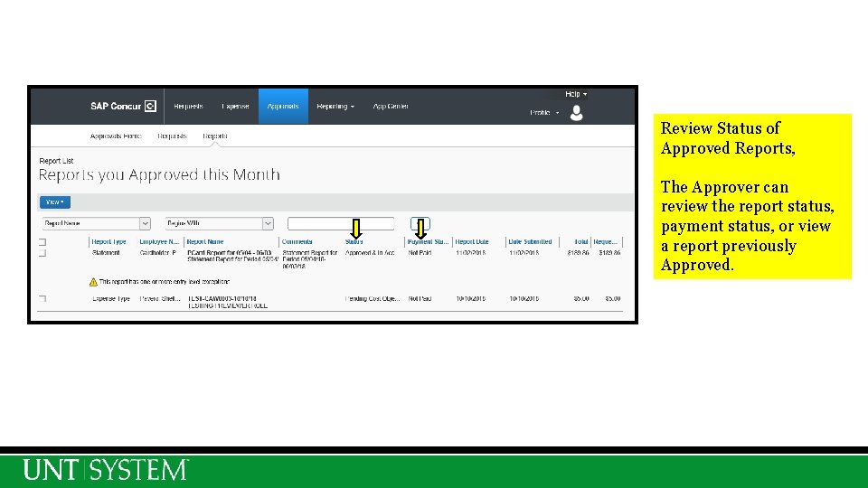Image resolution: width=868 pixels, height=488 pixels.
Task: Sort by Status column header
Action: point(354,242)
